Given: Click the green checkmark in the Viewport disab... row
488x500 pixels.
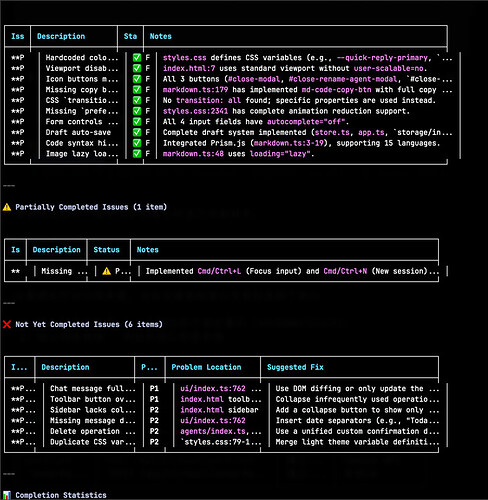Looking at the screenshot, I should 137,68.
